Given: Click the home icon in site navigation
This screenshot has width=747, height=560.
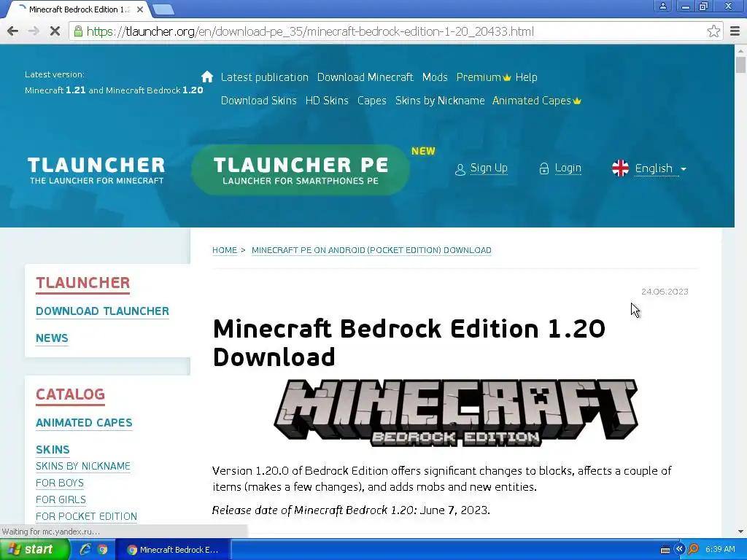Looking at the screenshot, I should [207, 77].
